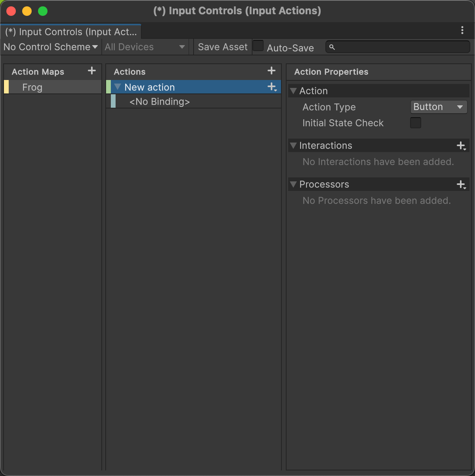The width and height of the screenshot is (475, 476).
Task: Collapse the Interactions section
Action: (293, 145)
